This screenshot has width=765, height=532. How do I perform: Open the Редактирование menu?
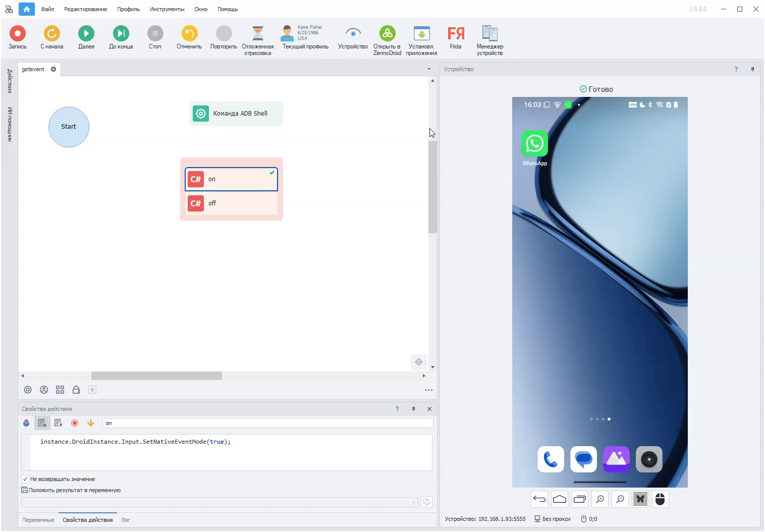(x=85, y=9)
